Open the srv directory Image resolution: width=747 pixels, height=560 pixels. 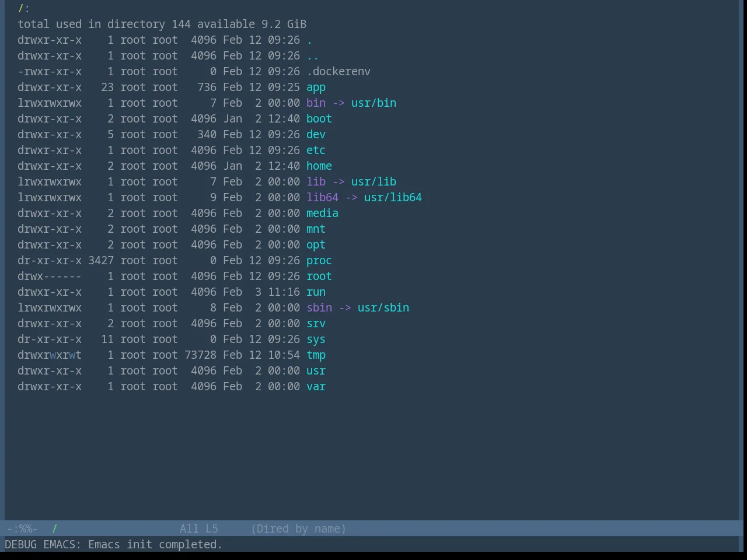pos(316,324)
